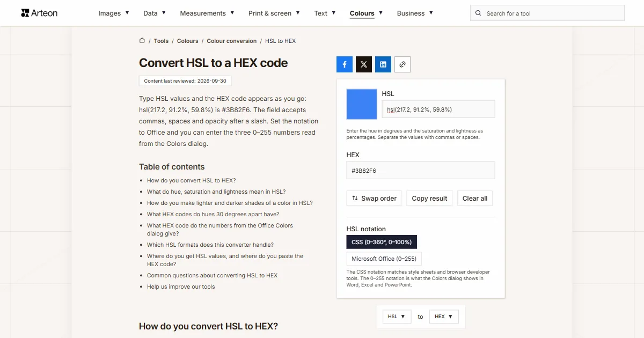Jump to 'Help us improve our tools'
The image size is (644, 338).
point(181,286)
